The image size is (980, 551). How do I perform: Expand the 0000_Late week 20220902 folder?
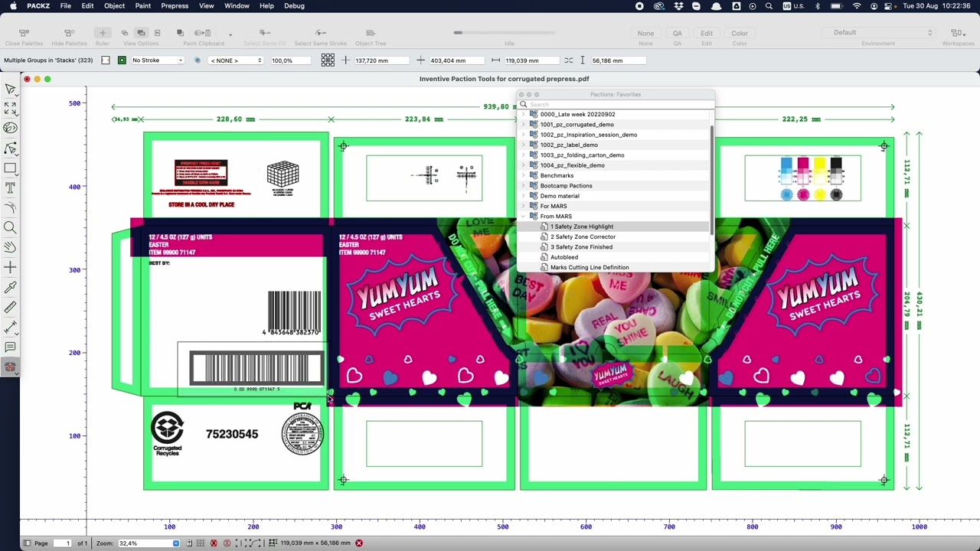pyautogui.click(x=524, y=114)
